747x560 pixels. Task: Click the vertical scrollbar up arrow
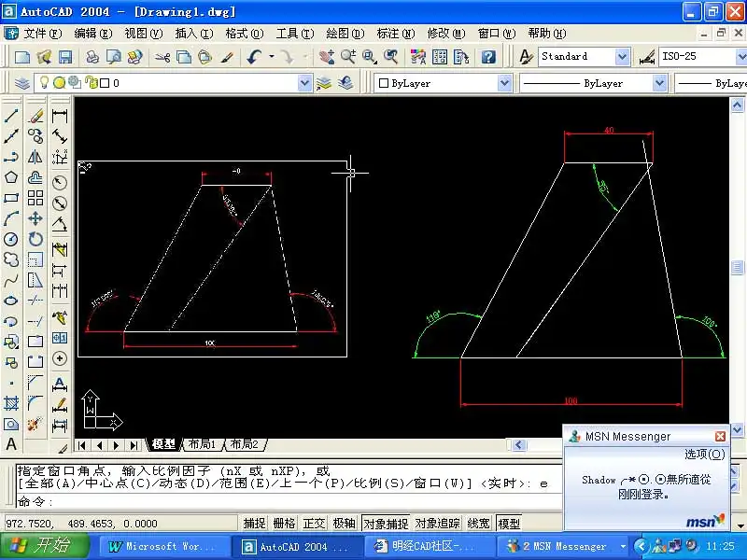[x=737, y=105]
